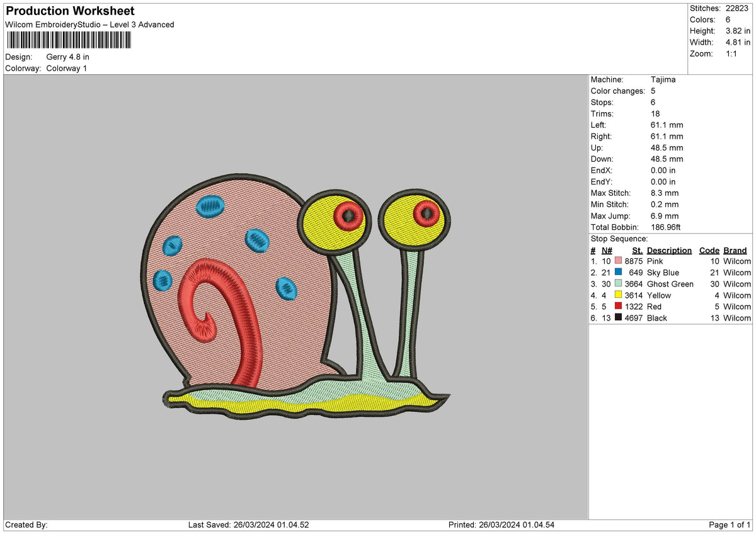
Task: Click the Max Jump value '6.9 mm'
Action: click(x=665, y=216)
